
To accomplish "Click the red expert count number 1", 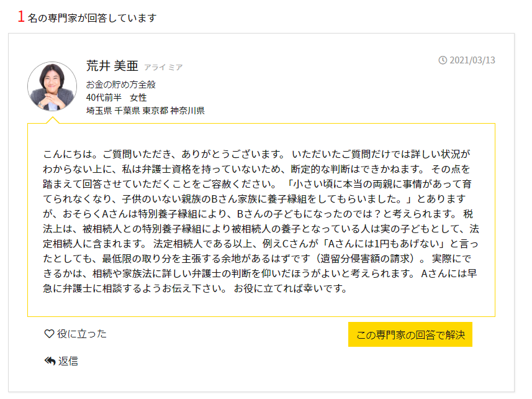I will (x=21, y=17).
